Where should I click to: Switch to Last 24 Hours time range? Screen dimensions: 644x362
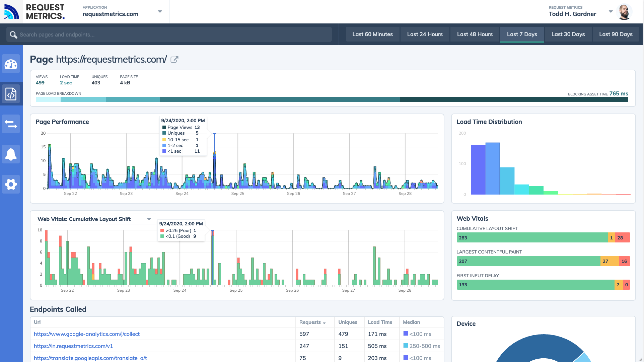[425, 34]
